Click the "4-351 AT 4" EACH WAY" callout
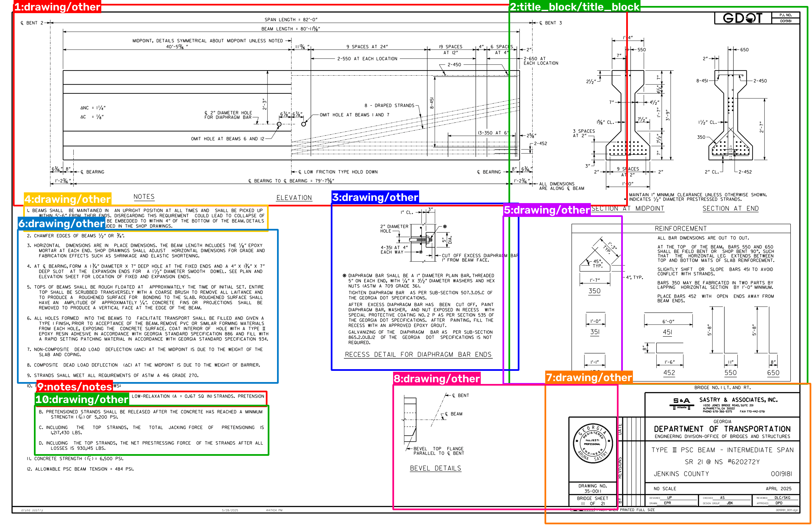Viewport: 812px width, 525px height. pyautogui.click(x=394, y=250)
